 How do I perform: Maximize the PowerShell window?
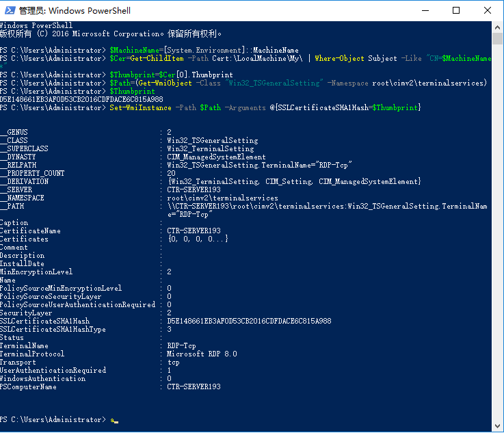(x=456, y=10)
